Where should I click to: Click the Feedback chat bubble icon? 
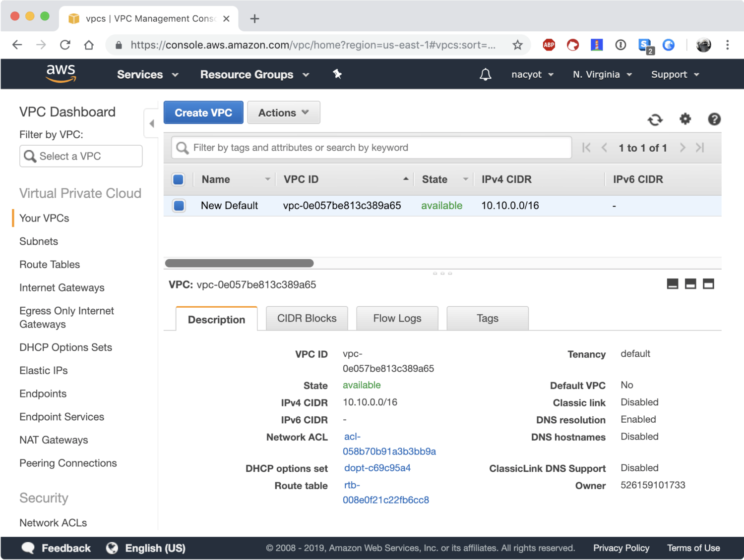[x=28, y=548]
